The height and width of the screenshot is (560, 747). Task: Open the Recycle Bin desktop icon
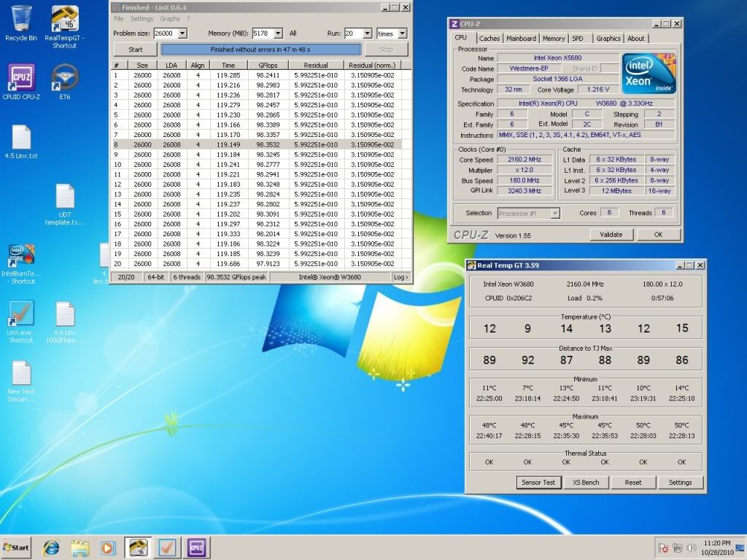(x=21, y=23)
